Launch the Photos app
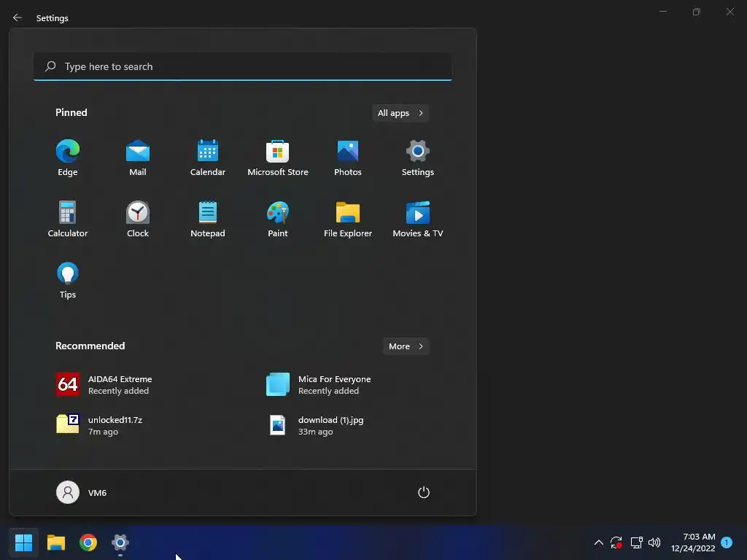This screenshot has width=747, height=560. tap(348, 158)
